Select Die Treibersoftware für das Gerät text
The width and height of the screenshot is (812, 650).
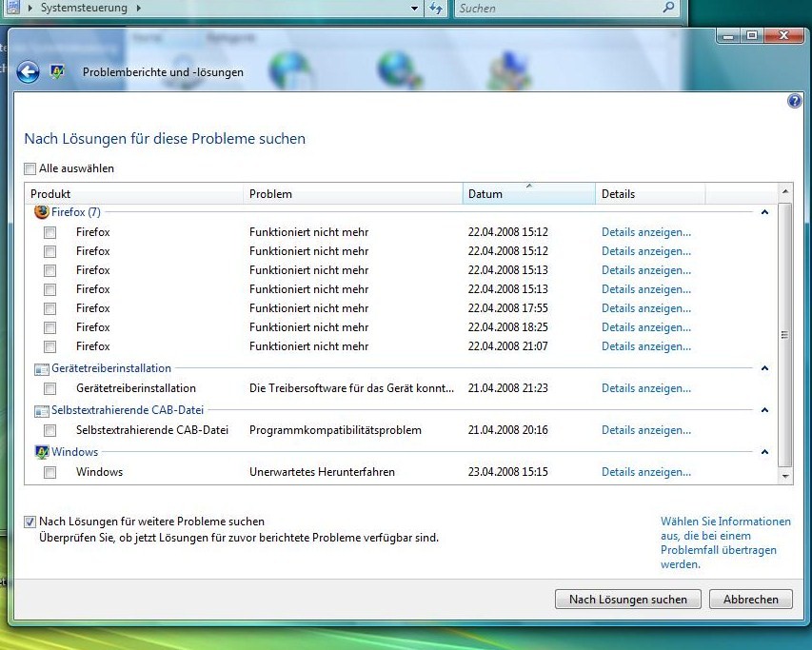(x=351, y=388)
